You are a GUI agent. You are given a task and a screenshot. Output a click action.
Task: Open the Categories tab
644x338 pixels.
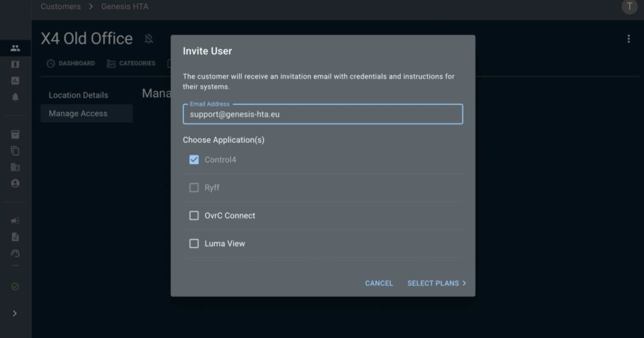point(131,63)
